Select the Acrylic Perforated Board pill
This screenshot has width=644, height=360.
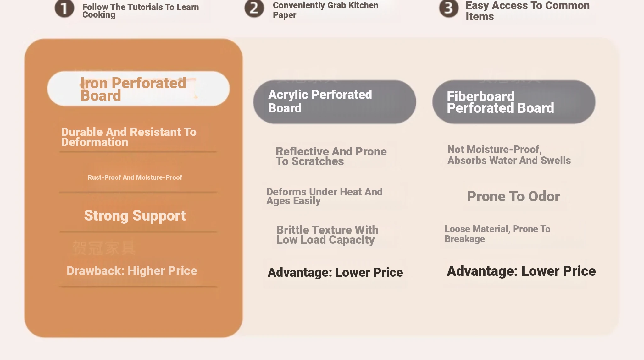335,101
